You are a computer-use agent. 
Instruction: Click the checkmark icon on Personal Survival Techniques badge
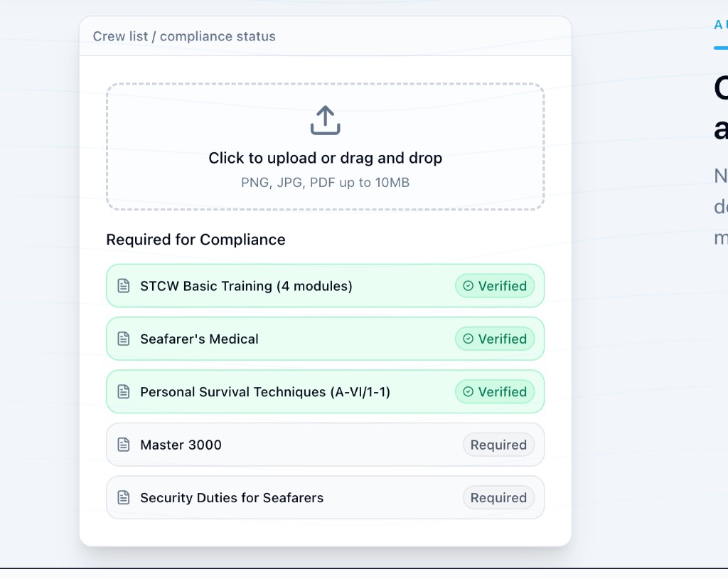469,392
